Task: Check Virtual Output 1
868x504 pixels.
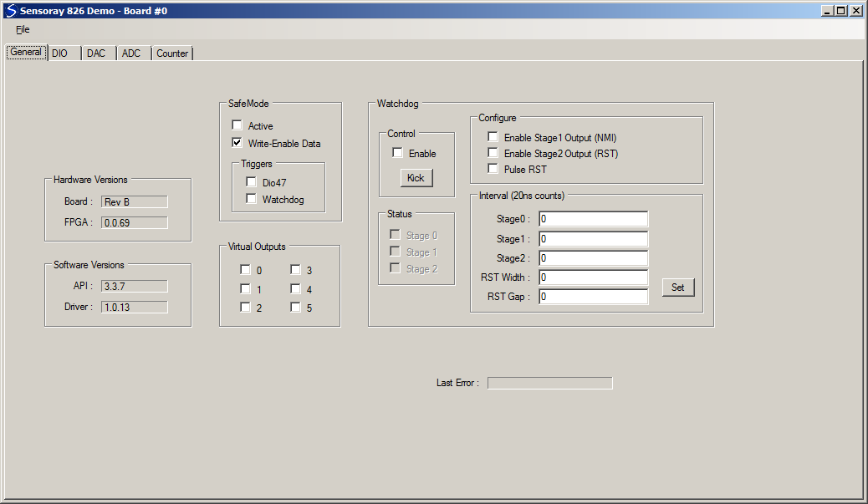Action: pyautogui.click(x=245, y=288)
